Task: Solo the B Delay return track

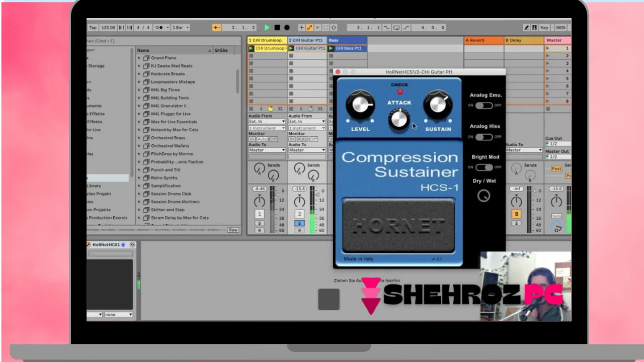Action: 516,223
